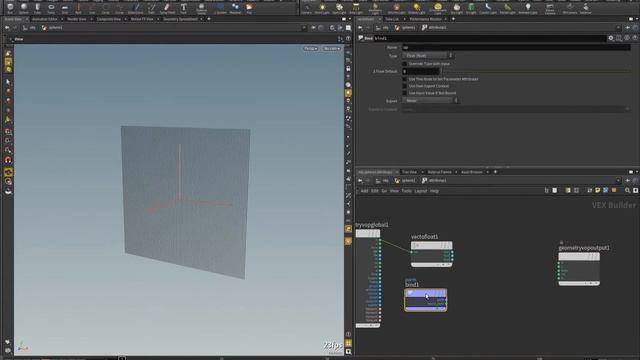
Task: Open the network editor Tools menu
Action: (407, 191)
